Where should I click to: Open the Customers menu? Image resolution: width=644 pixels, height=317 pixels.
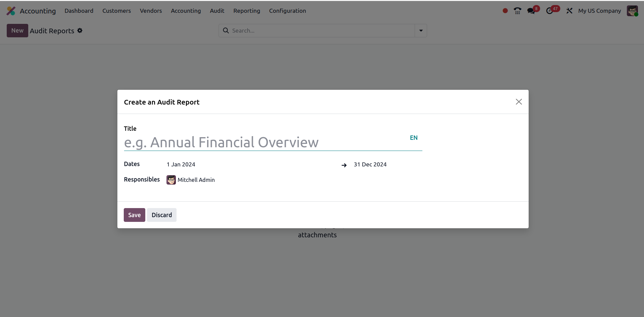(117, 11)
